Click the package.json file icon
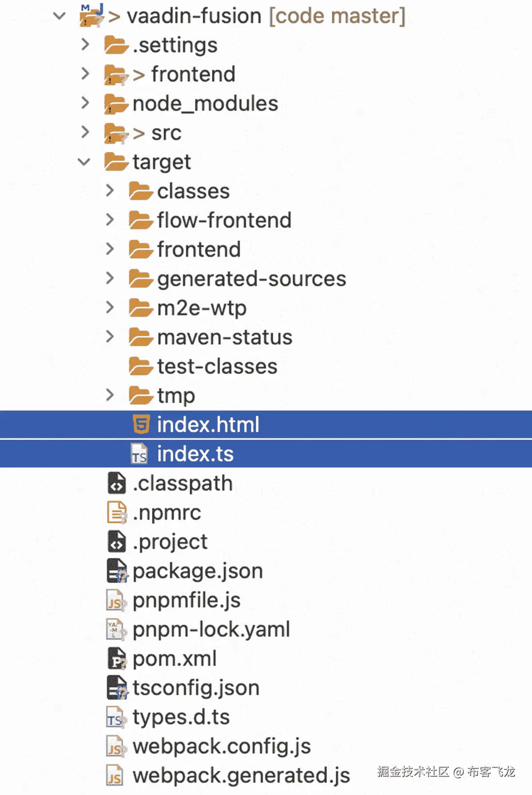 point(117,571)
